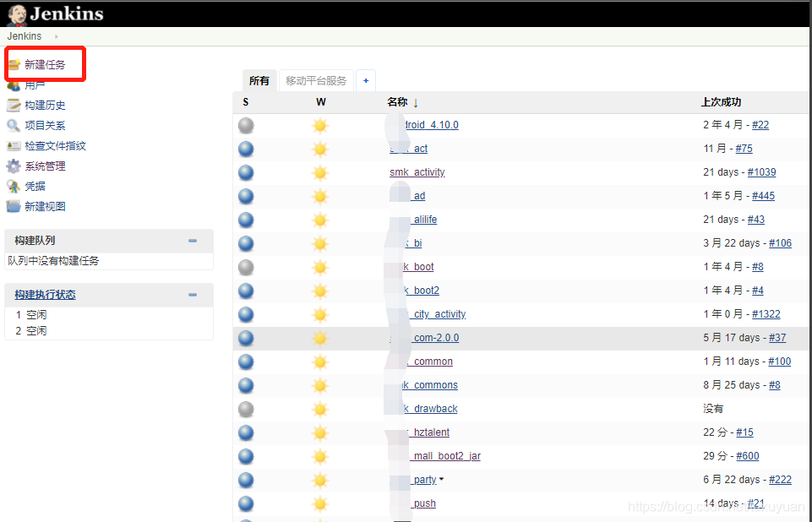Click Jenkins breadcrumb link
This screenshot has height=522, width=812.
(x=25, y=36)
